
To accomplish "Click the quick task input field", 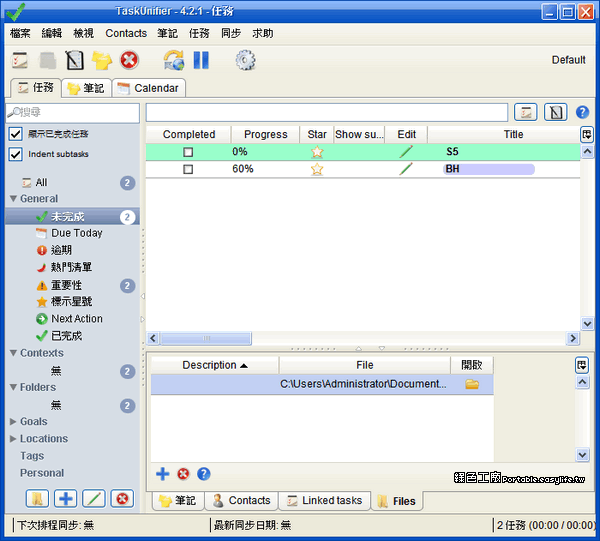I will pos(327,112).
